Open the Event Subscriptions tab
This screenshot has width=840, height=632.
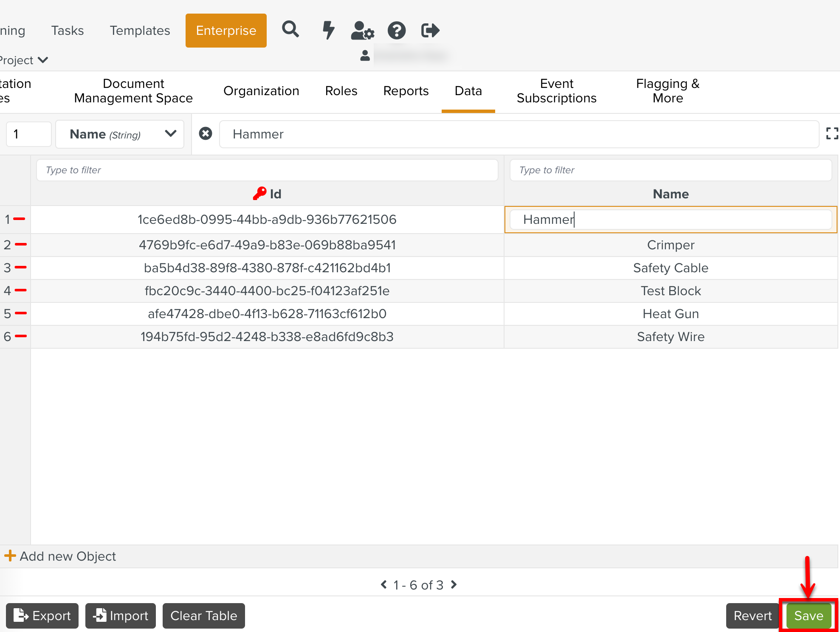tap(556, 91)
